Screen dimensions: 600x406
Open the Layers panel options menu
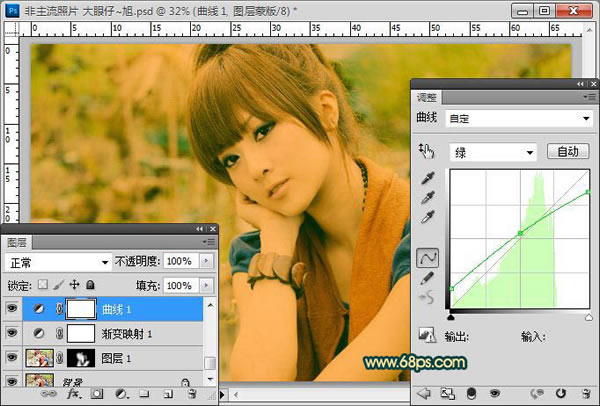pyautogui.click(x=209, y=242)
